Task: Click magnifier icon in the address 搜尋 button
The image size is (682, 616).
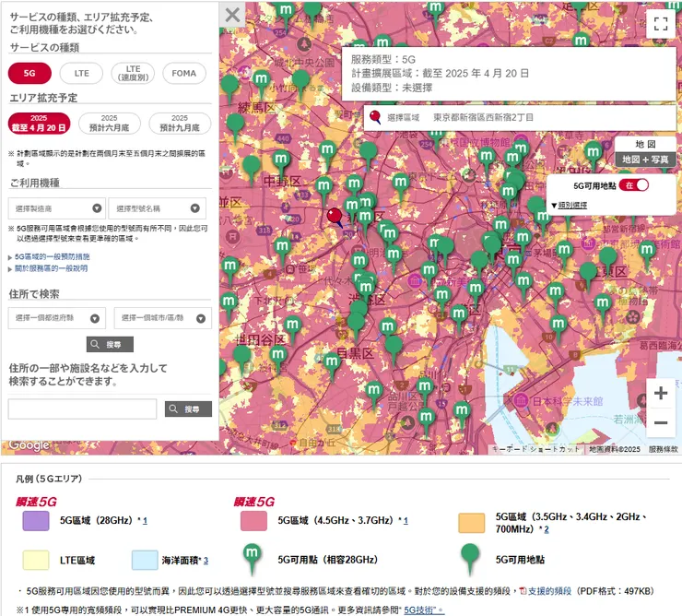Action: pos(94,344)
